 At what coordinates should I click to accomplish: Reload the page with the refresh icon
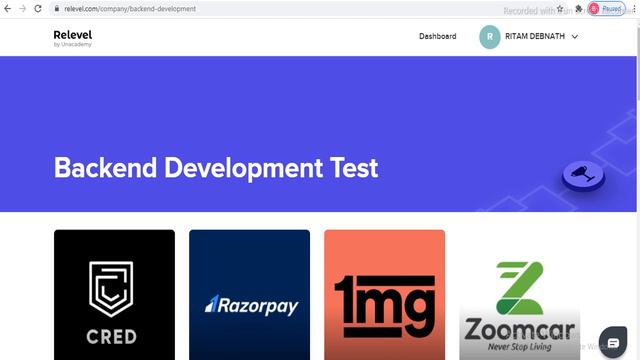tap(38, 9)
